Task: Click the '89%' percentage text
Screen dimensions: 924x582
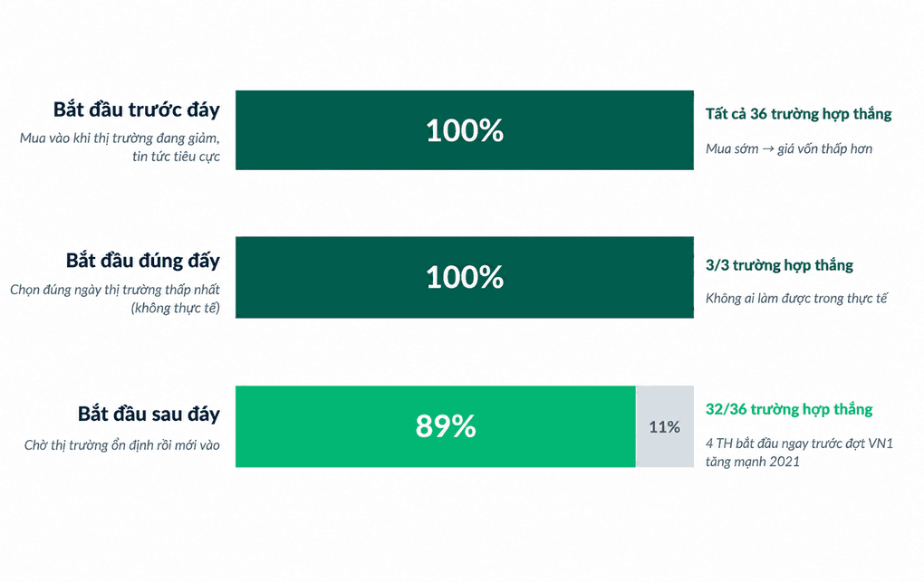Action: click(x=446, y=426)
